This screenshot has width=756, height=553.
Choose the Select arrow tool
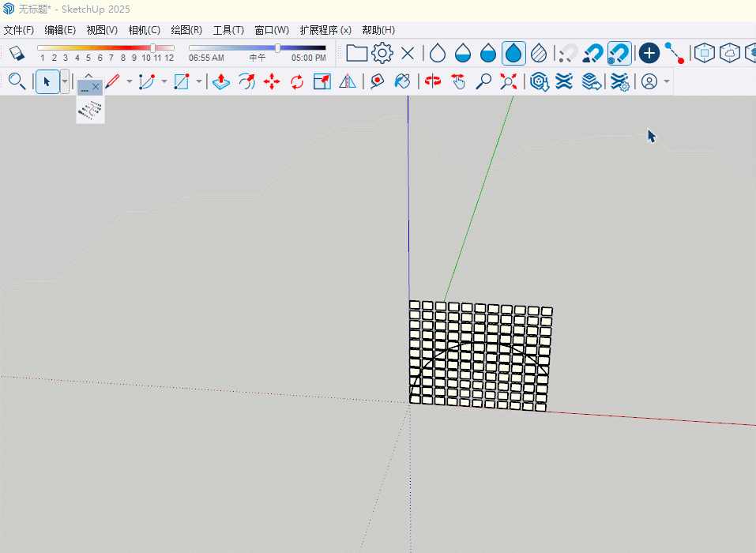[x=47, y=81]
